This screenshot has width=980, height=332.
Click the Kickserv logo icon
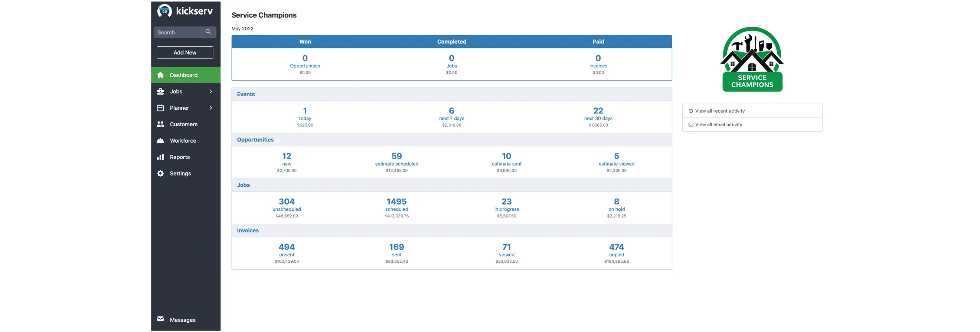164,11
